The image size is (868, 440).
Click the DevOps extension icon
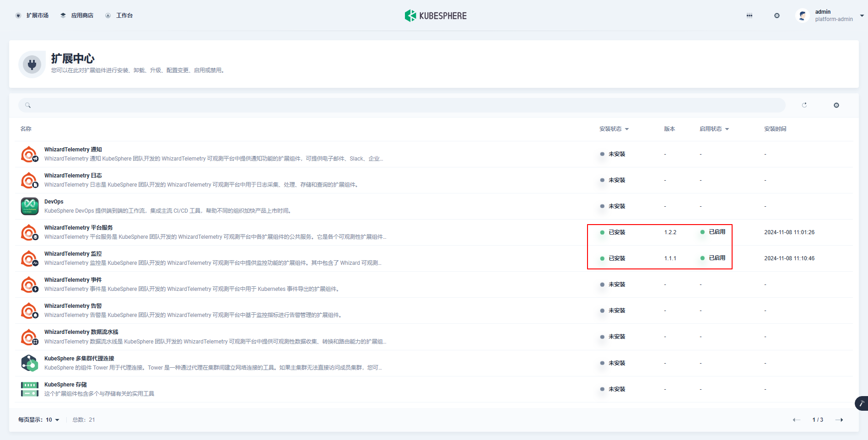[x=30, y=206]
